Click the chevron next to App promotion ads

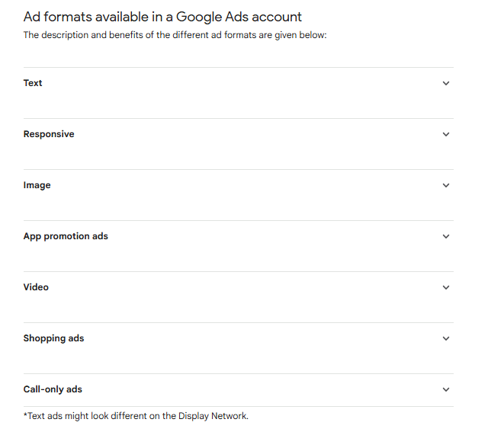(x=446, y=236)
